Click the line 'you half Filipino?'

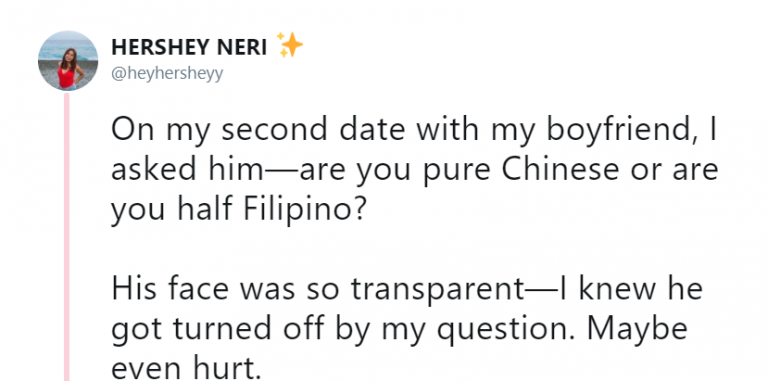(238, 211)
